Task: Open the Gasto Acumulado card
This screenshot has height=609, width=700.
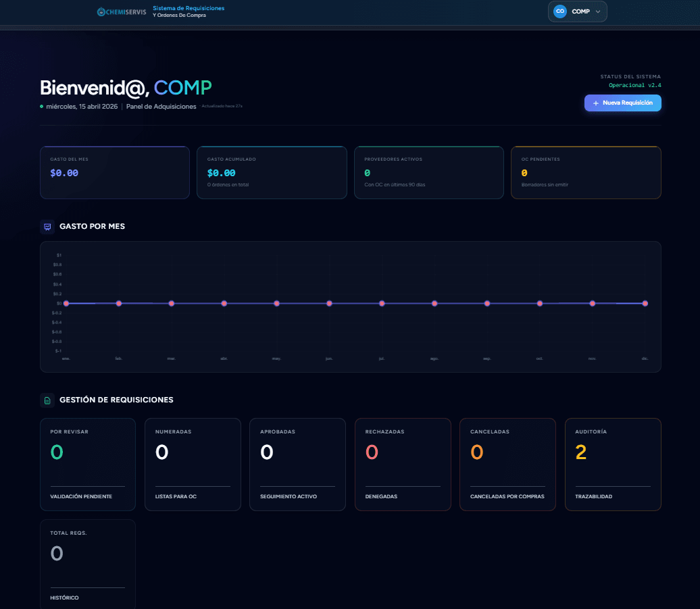Action: coord(272,173)
